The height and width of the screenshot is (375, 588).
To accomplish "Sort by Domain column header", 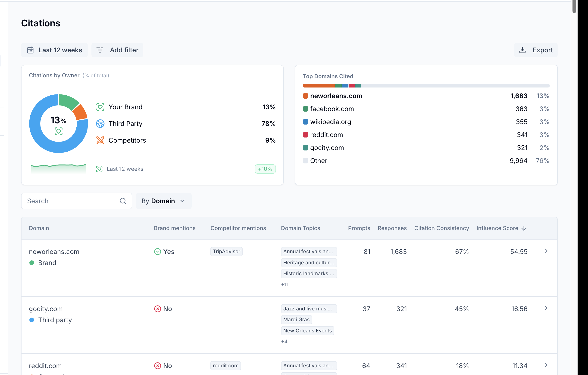I will pos(39,228).
